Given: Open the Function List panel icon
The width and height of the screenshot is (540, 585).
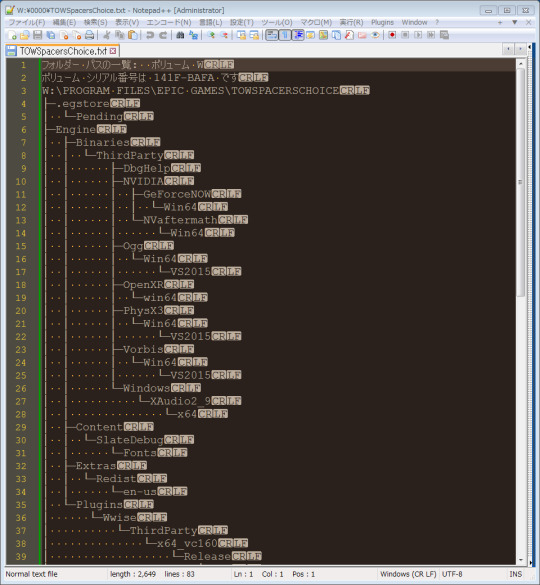Looking at the screenshot, I should pyautogui.click(x=349, y=35).
